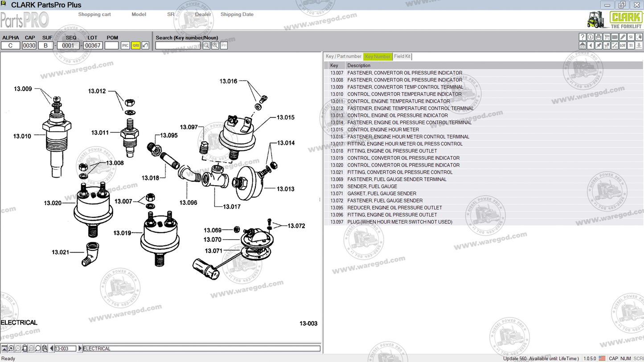Screen dimensions: 644x362
Task: Open the Model menu at the top
Action: [139, 14]
